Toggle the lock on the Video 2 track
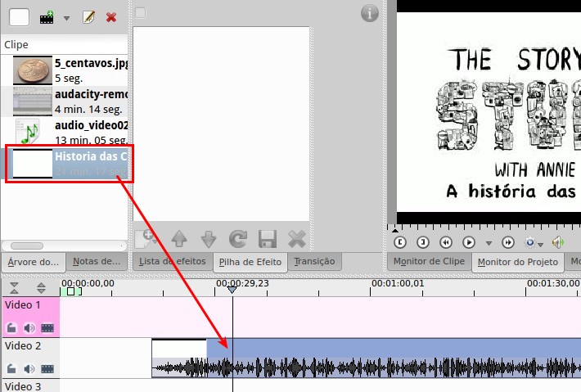 12,369
